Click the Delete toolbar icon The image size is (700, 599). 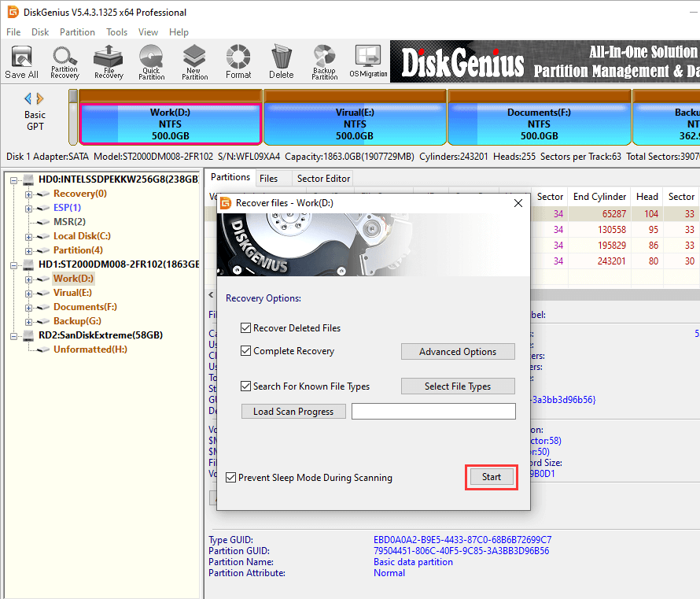pos(281,62)
